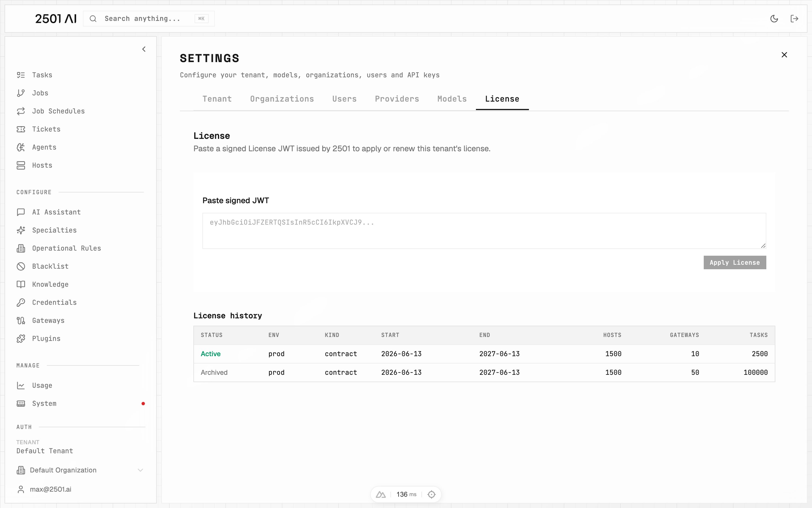Click the Gateways icon in sidebar
Image resolution: width=812 pixels, height=508 pixels.
[x=21, y=321]
